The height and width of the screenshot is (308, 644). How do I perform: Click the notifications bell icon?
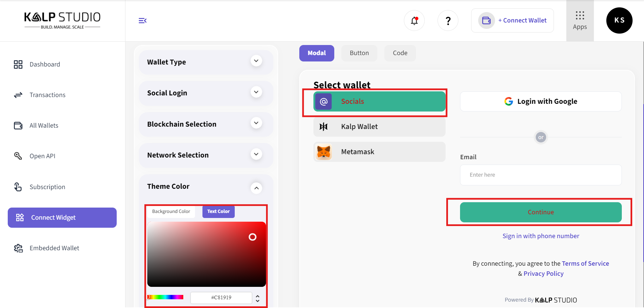click(x=414, y=21)
